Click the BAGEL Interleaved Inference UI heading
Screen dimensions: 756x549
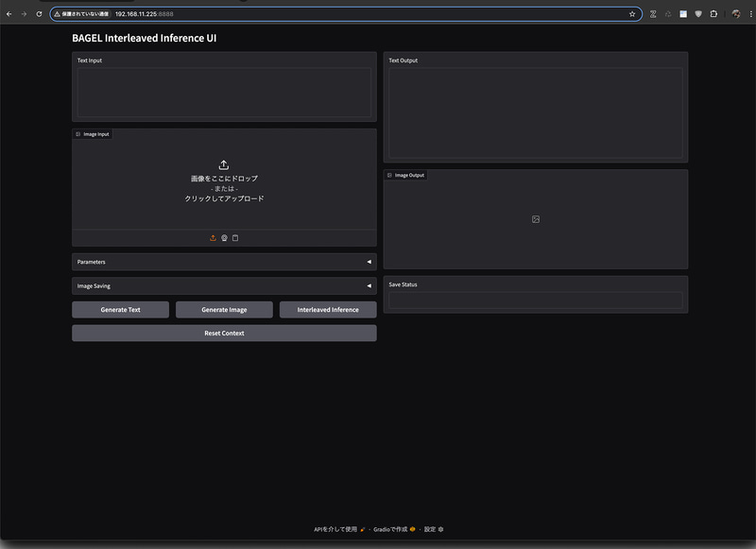145,38
